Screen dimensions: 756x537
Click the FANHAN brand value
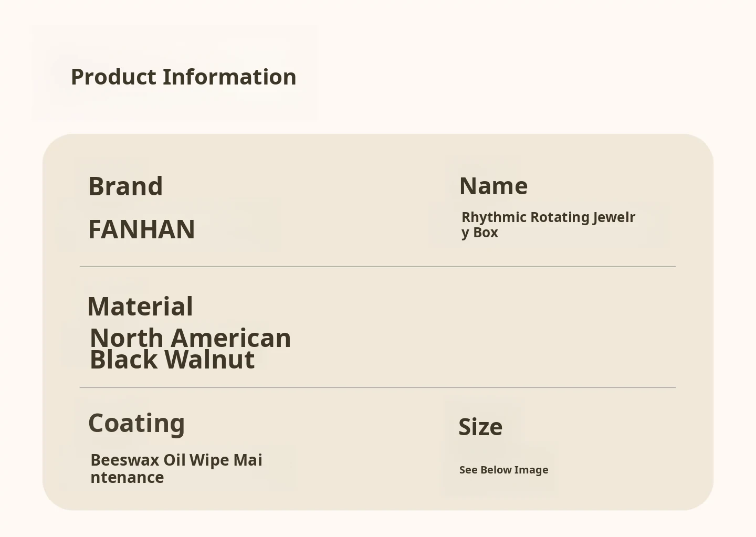tap(142, 229)
